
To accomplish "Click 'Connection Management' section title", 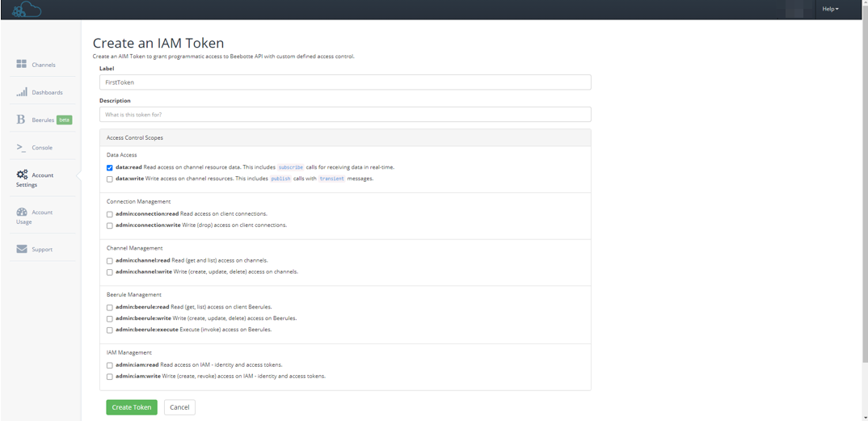I will (x=139, y=201).
